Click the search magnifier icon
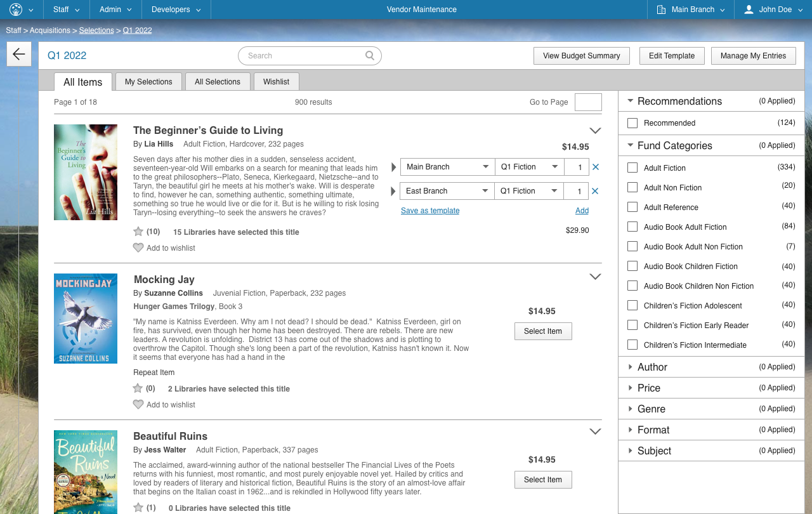The width and height of the screenshot is (812, 514). [x=369, y=56]
